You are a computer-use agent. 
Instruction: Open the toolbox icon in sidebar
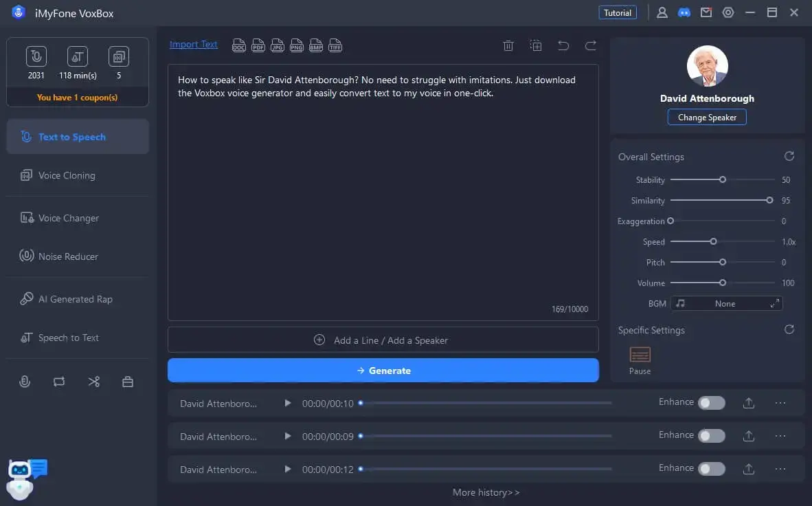(x=127, y=382)
